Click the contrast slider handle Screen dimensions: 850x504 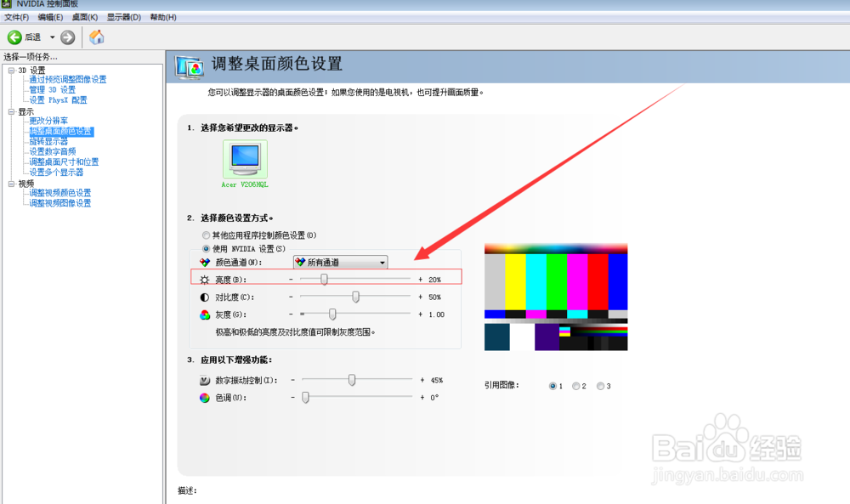point(355,297)
